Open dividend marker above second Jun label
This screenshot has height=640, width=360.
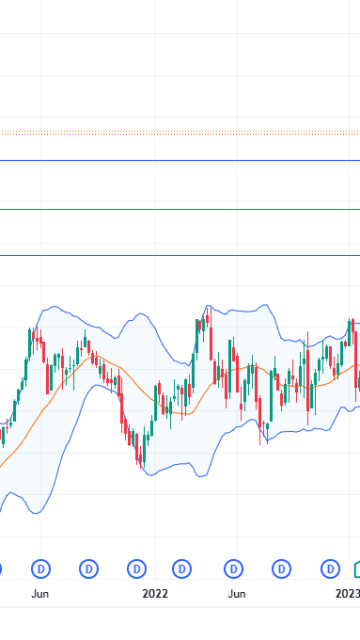tap(234, 568)
